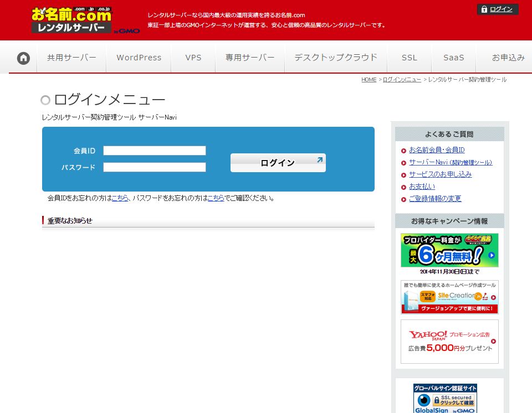Open the WordPress menu item
This screenshot has width=532, height=413.
coord(139,58)
